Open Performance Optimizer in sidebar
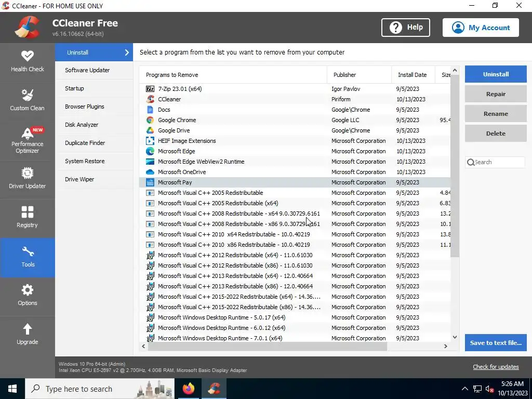This screenshot has height=399, width=532. coord(27,140)
